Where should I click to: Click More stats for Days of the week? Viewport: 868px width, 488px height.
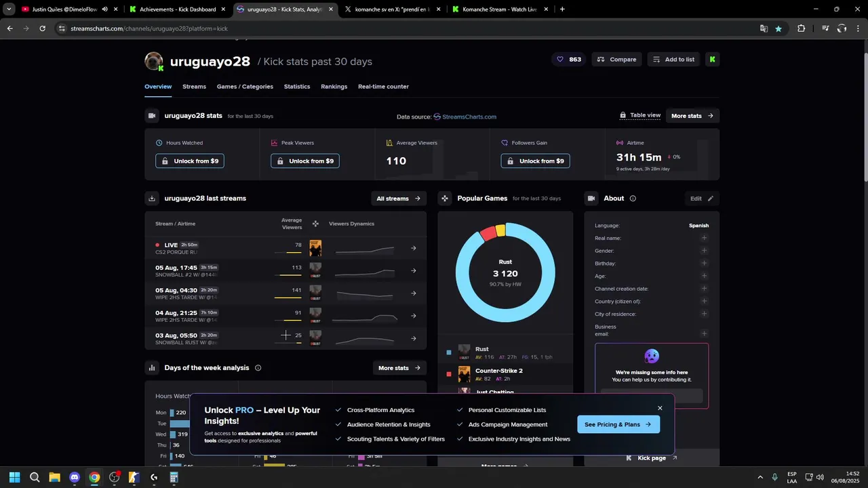pyautogui.click(x=399, y=368)
